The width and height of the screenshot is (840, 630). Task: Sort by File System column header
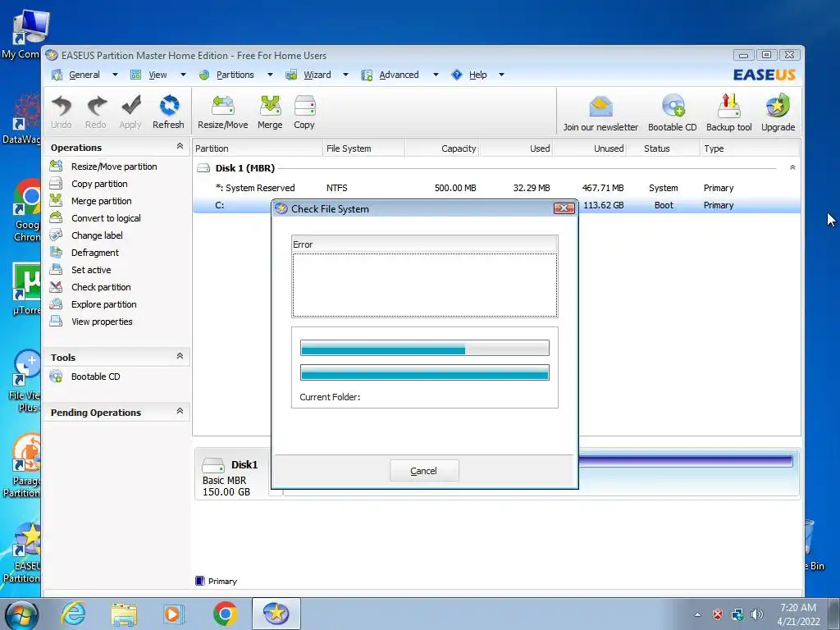pyautogui.click(x=363, y=148)
